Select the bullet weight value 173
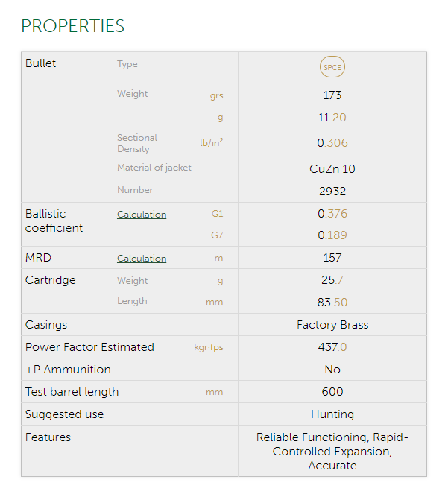 pyautogui.click(x=332, y=95)
